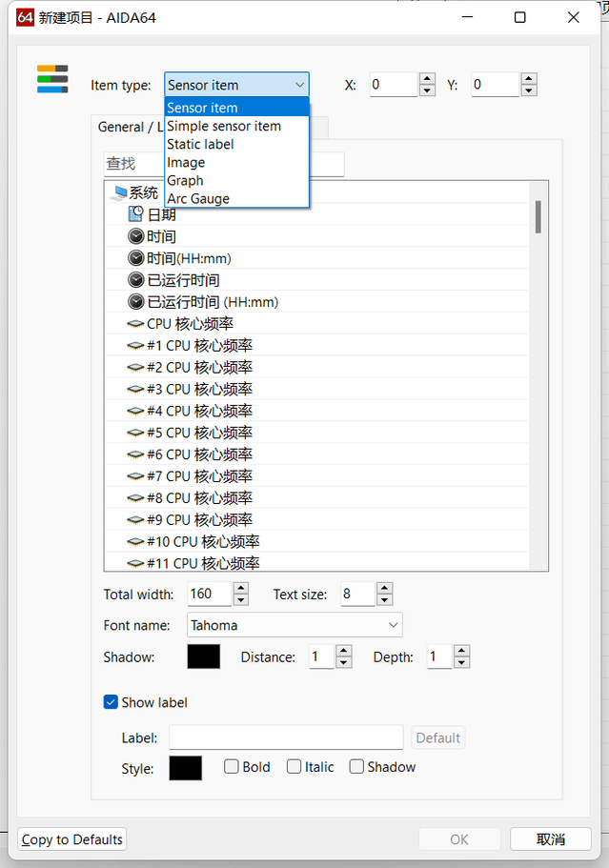
Task: Click the sensor list scrollbar thumb
Action: (538, 216)
